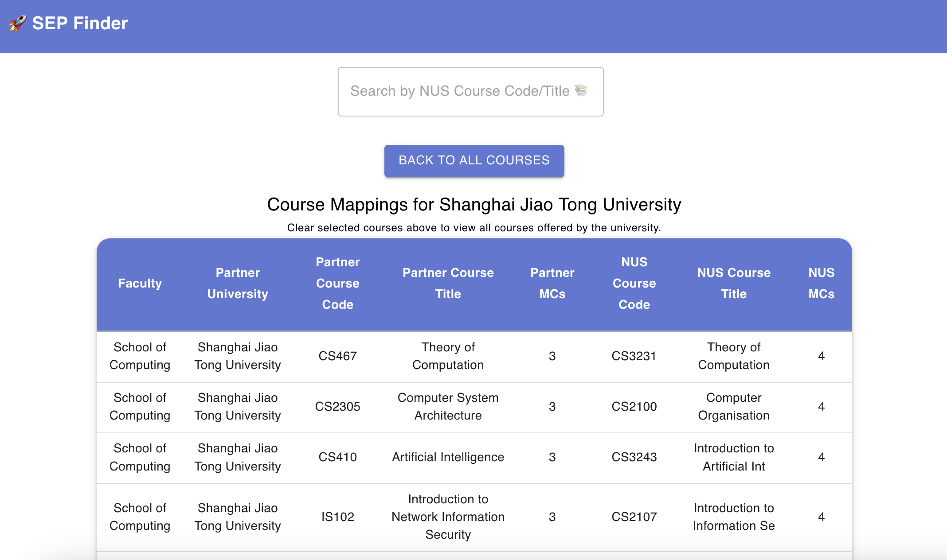This screenshot has height=560, width=947.
Task: Click the Partner Course Title column header
Action: coord(448,284)
